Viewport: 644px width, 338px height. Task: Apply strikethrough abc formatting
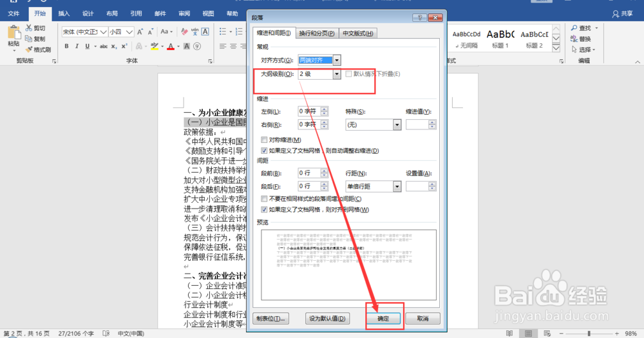[x=104, y=46]
